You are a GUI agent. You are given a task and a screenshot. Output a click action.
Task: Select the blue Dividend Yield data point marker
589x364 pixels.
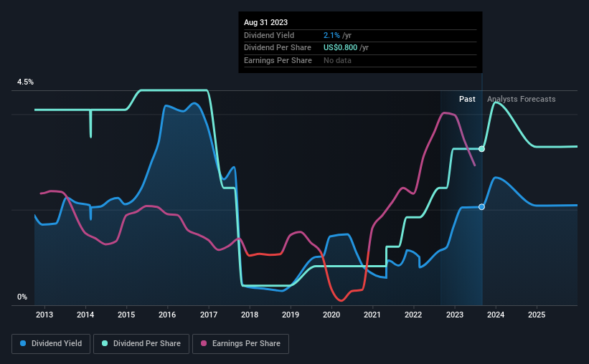coord(481,207)
